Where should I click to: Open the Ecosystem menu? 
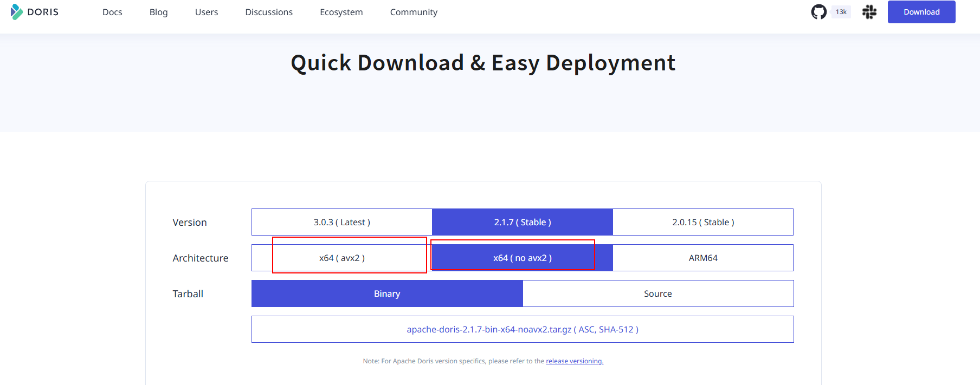(341, 12)
